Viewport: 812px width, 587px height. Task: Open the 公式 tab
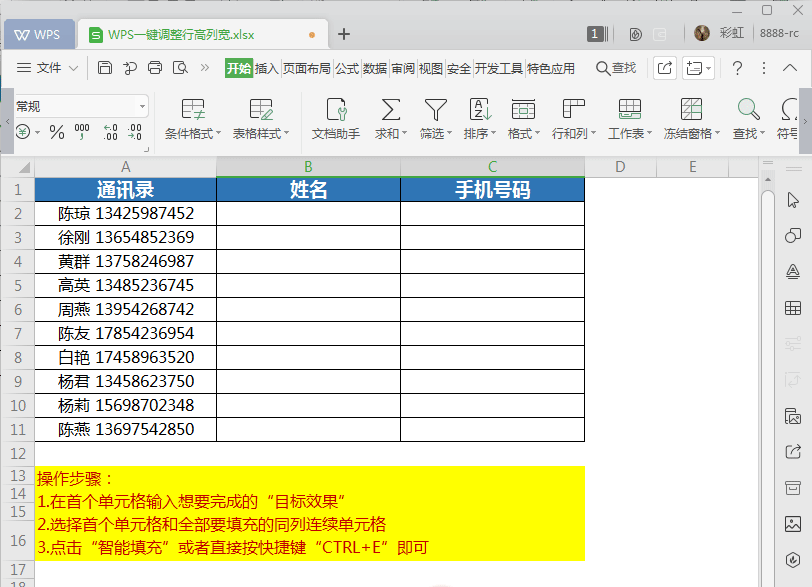(x=347, y=68)
